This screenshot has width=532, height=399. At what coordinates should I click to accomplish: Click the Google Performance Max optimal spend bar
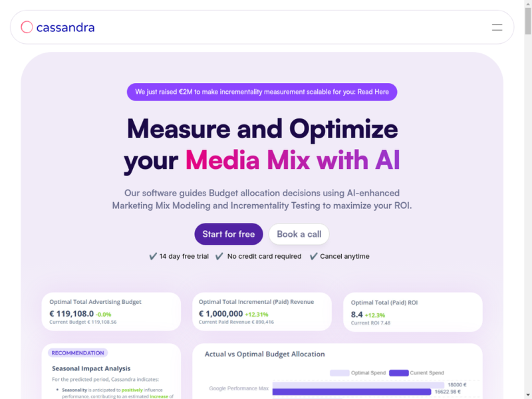358,385
